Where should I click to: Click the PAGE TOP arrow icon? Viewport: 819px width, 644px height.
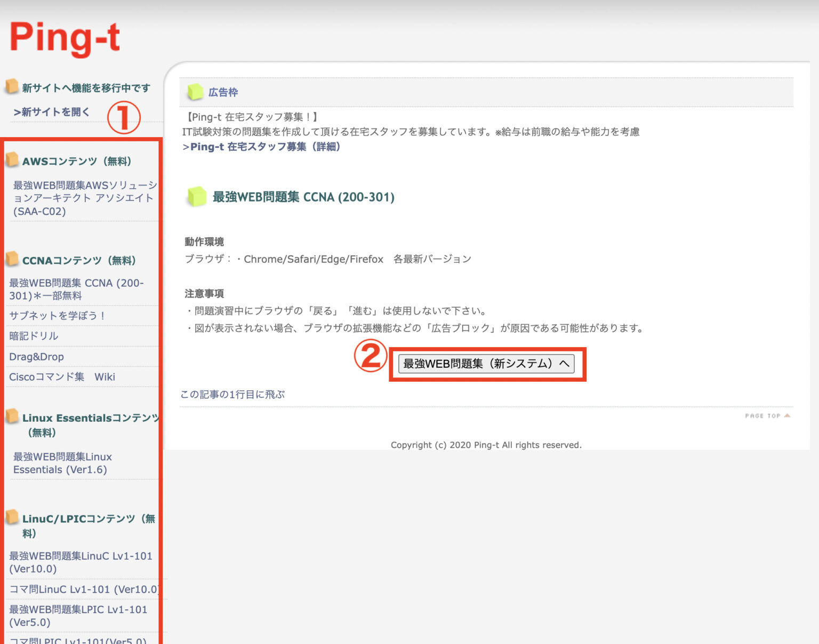pos(788,415)
